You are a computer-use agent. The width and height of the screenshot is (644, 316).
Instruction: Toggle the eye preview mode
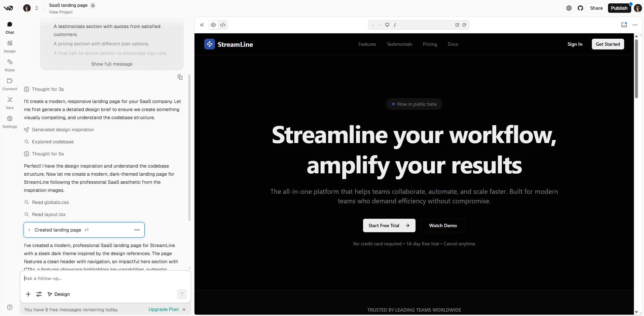(213, 25)
